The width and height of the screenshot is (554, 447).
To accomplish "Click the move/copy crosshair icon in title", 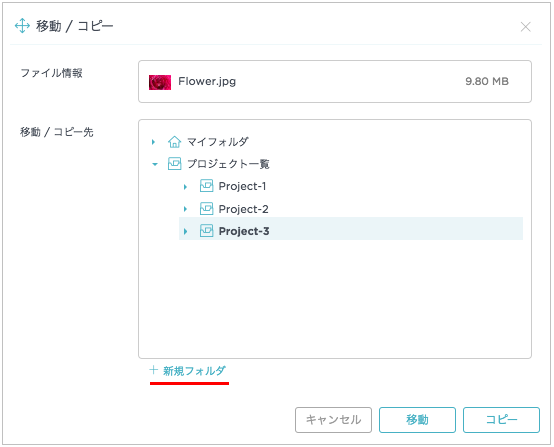I will point(22,26).
